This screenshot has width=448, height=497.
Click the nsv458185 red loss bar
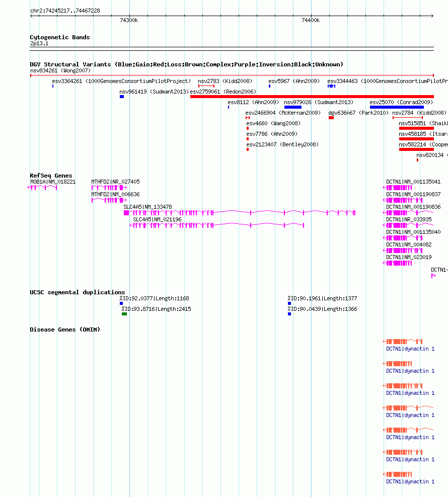coord(416,139)
